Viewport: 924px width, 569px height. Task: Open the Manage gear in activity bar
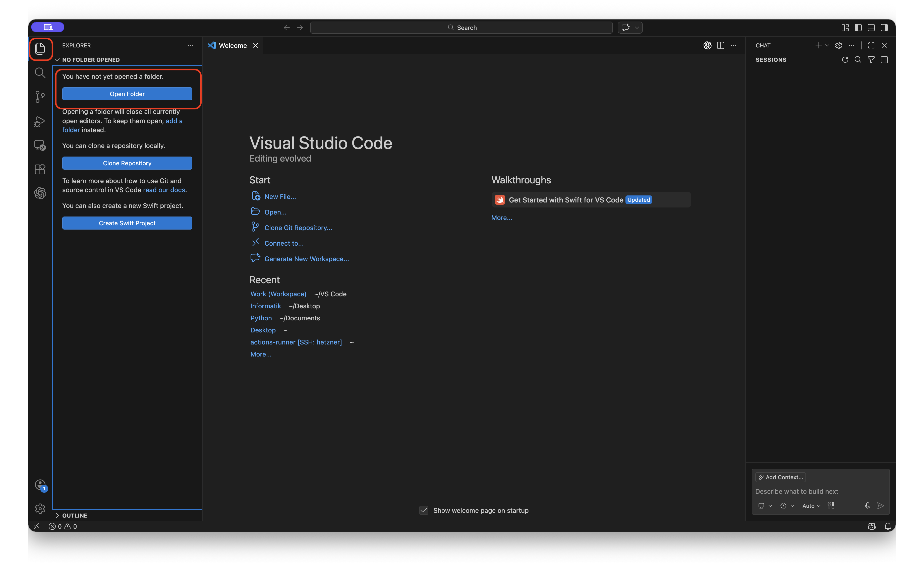click(40, 509)
